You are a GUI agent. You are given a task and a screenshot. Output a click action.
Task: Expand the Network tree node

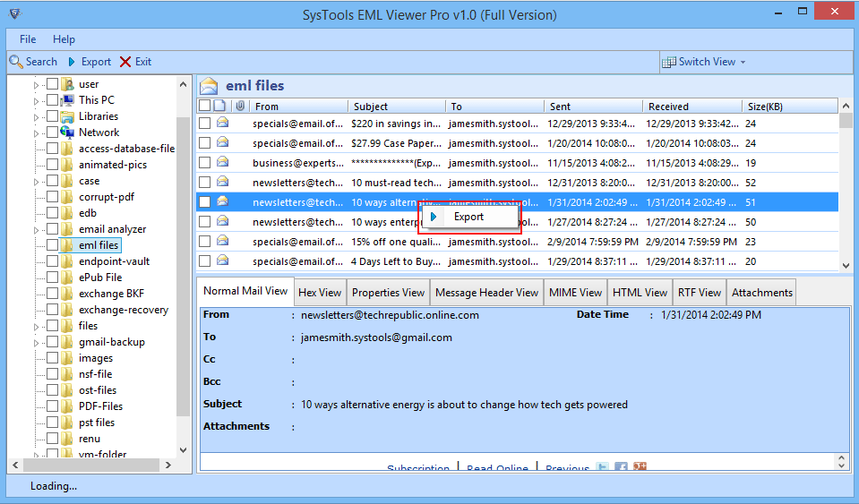point(36,133)
